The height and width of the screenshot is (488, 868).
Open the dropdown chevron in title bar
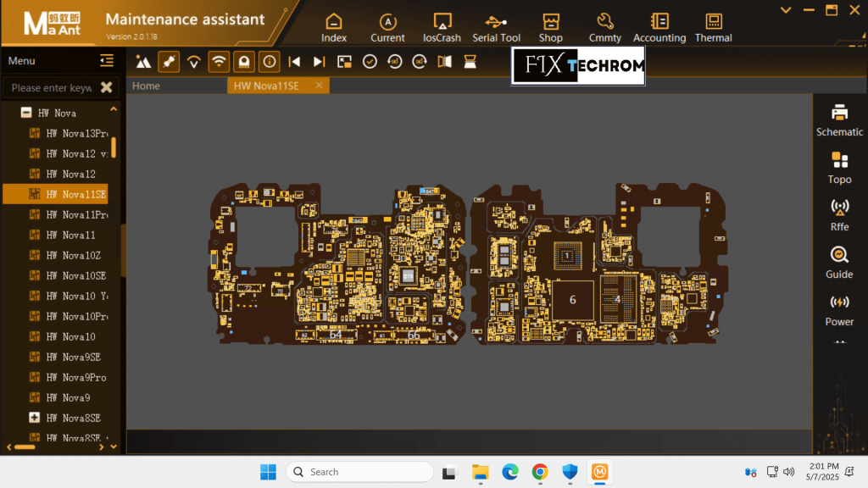tap(786, 10)
